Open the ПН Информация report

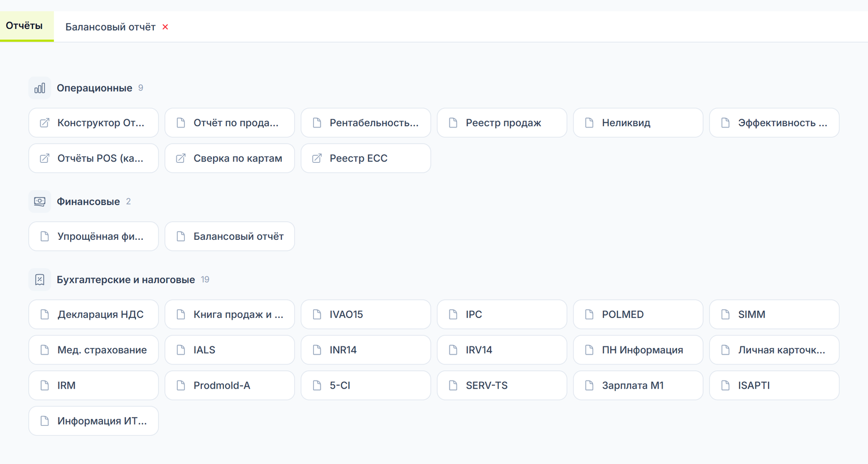(638, 350)
